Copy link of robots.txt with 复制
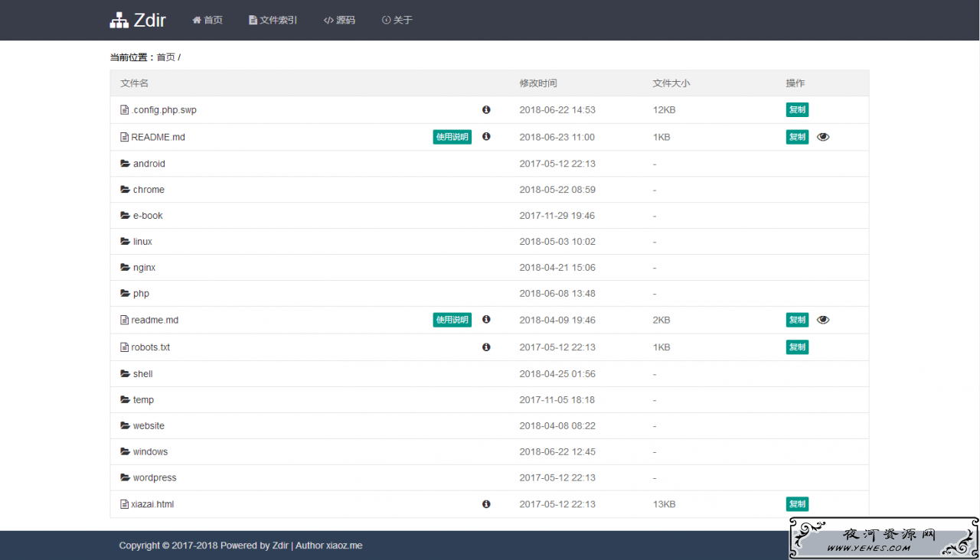The image size is (980, 560). (797, 347)
